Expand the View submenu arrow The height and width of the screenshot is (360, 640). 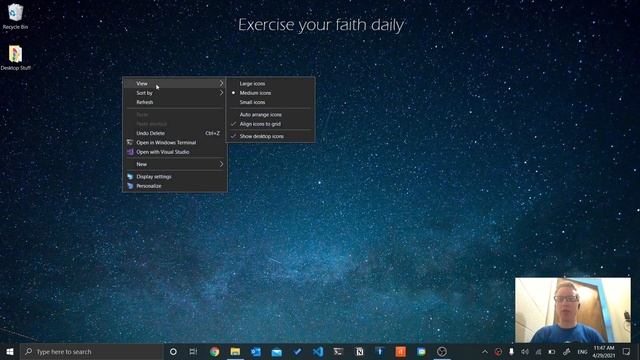(221, 83)
